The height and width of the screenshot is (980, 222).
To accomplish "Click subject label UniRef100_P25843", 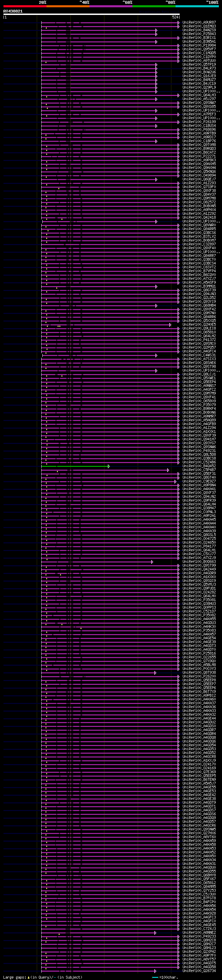I will point(199,34).
